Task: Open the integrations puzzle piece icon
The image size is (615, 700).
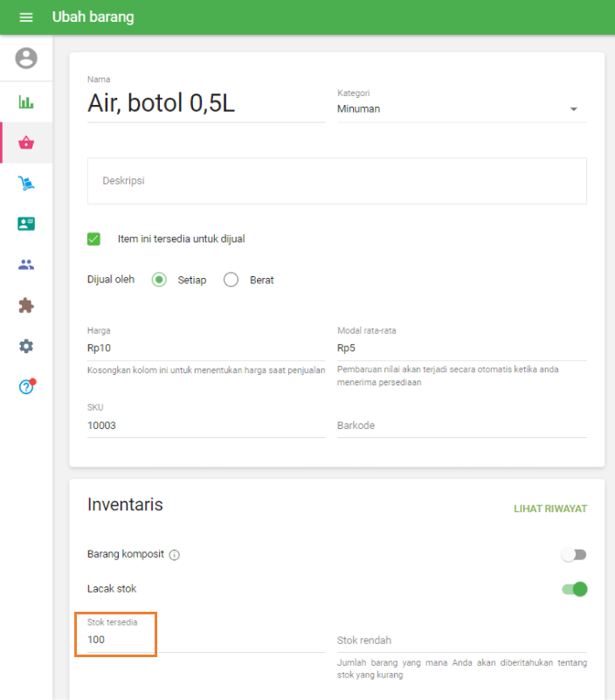Action: click(26, 306)
